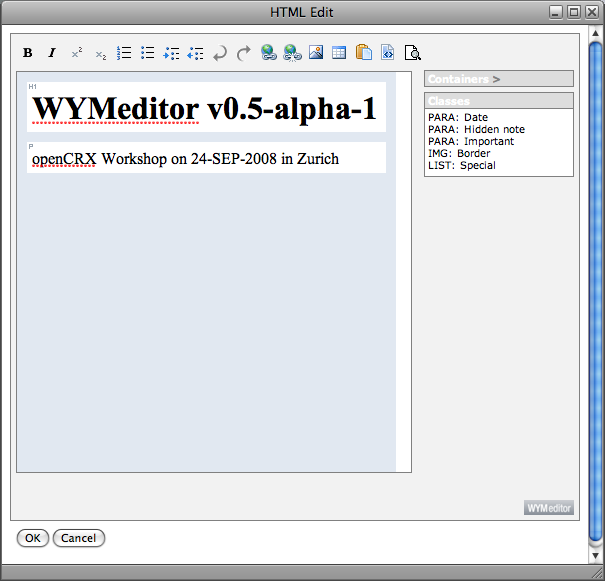Open the WYMeditor logo link
Viewport: 605px width, 581px height.
[549, 508]
